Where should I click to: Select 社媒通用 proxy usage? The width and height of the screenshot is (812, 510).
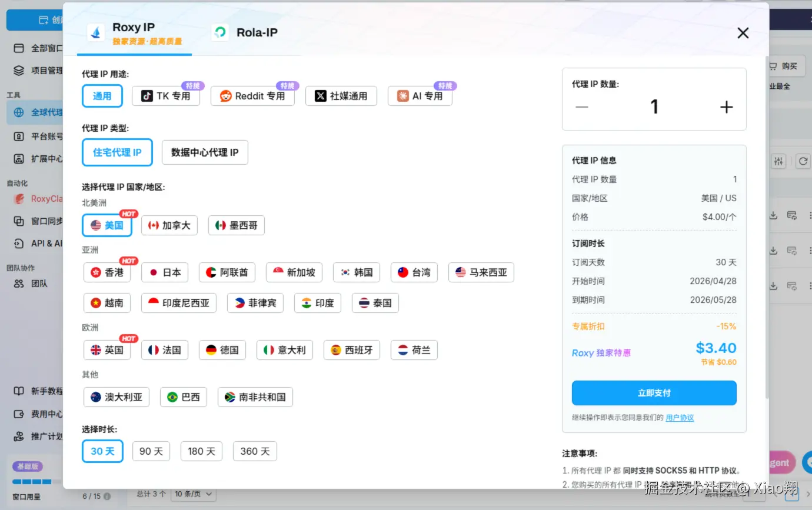click(341, 96)
